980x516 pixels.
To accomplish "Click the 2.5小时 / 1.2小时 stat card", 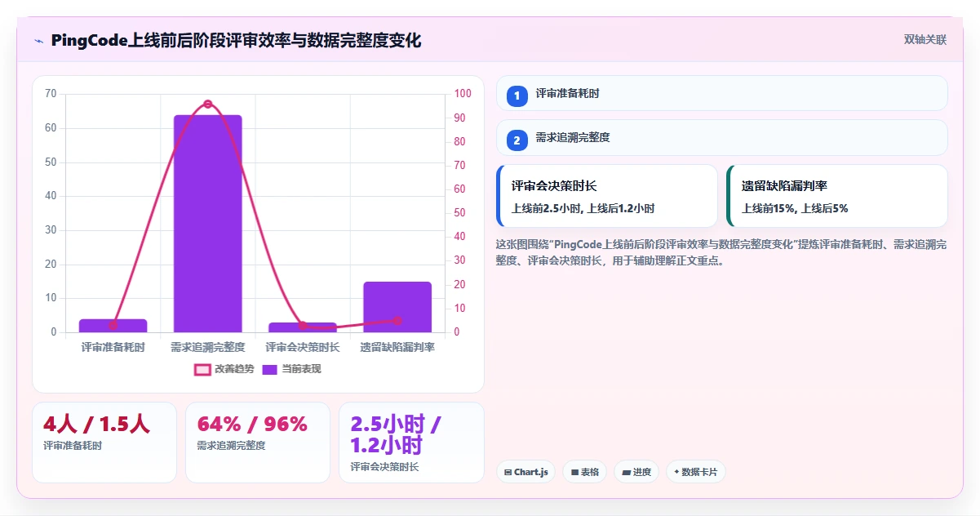I will (x=411, y=443).
